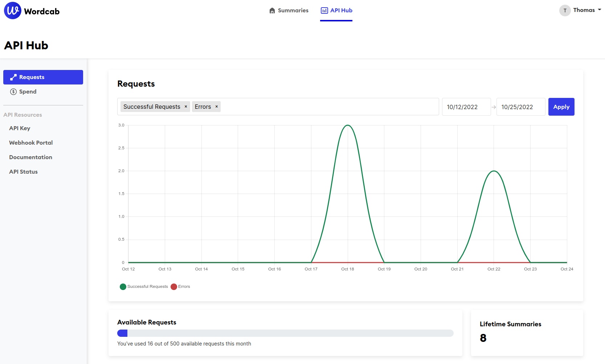Click the API Resources section label
Screen dimensions: 605x364
[x=23, y=115]
